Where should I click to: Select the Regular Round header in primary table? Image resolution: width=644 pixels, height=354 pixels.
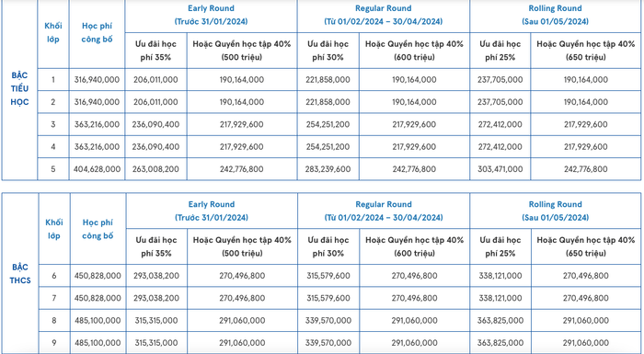click(x=384, y=15)
